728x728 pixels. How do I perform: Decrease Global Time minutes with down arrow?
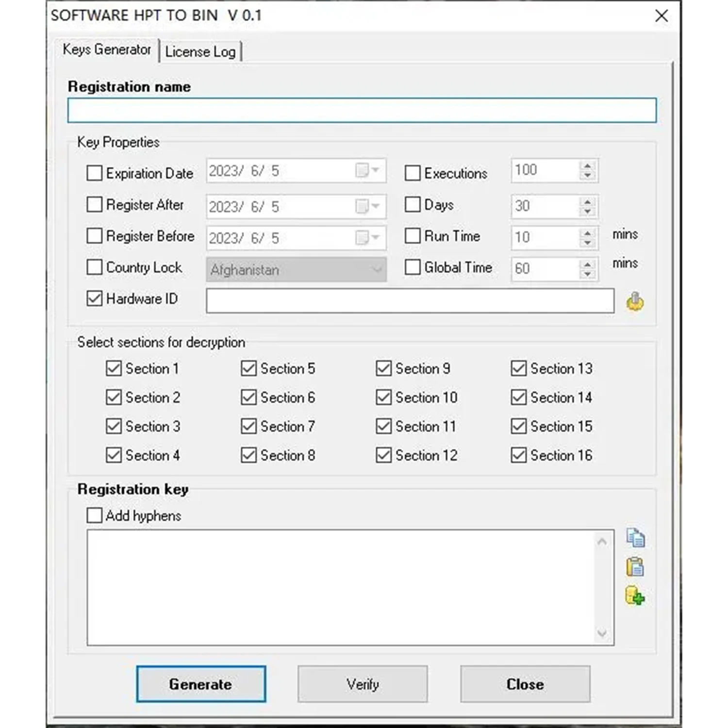(587, 274)
